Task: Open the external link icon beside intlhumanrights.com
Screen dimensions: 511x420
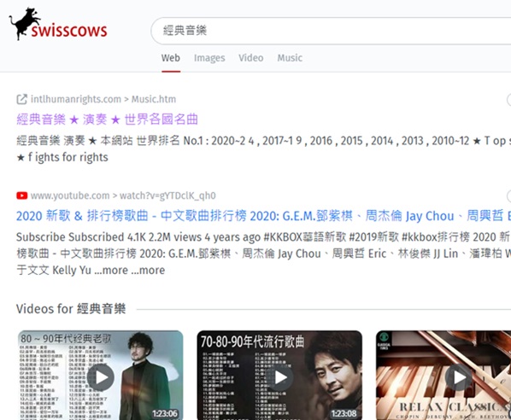Action: click(21, 99)
